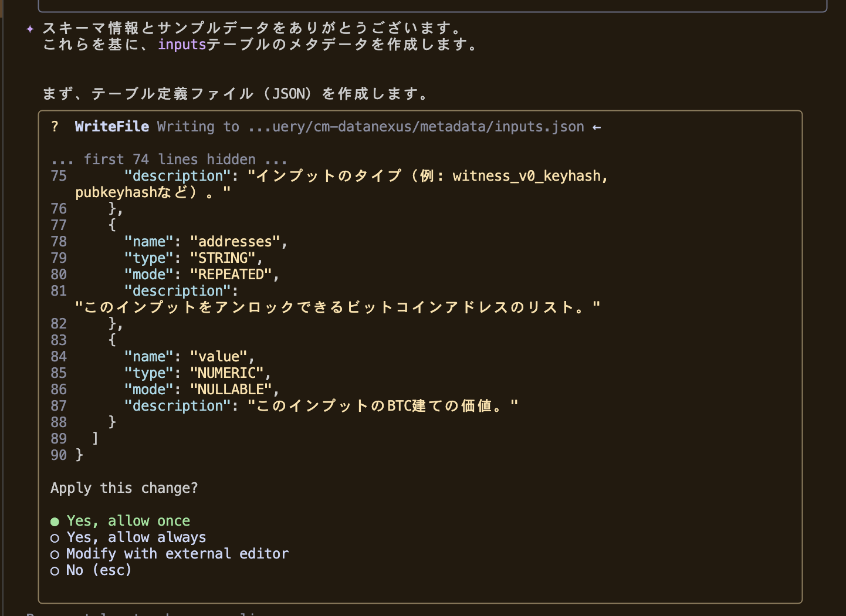Click the "value" name on line 84
This screenshot has width=846, height=616.
[x=218, y=357]
